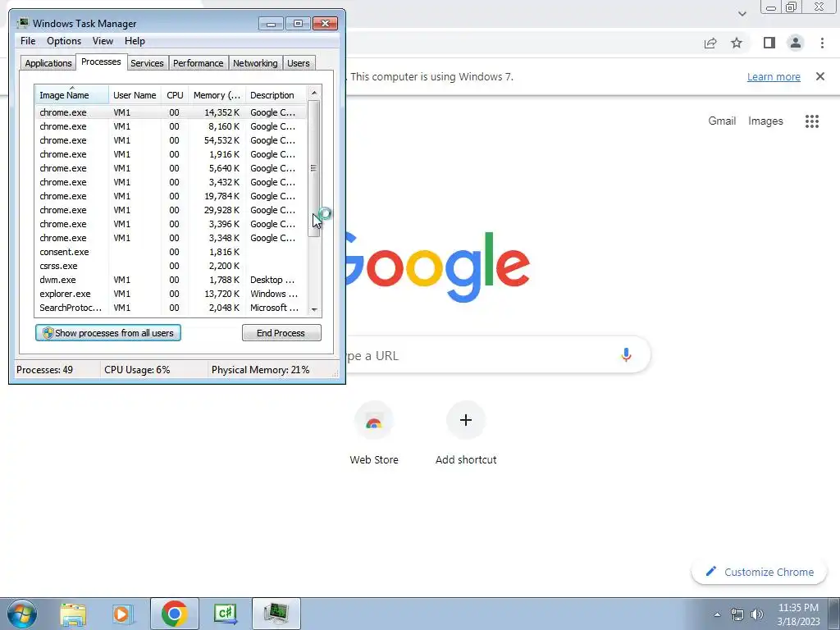Screen dimensions: 840x630
Task: Select chrome.exe using 1,916 K
Action: (171, 154)
